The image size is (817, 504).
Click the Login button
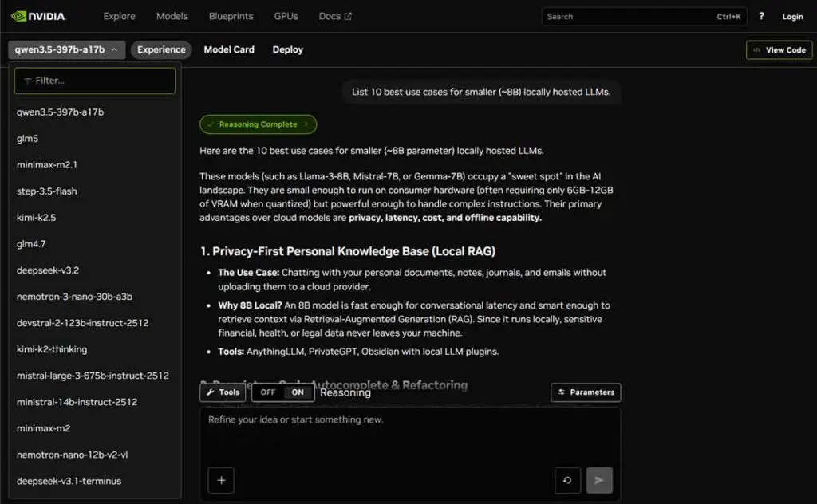point(792,16)
